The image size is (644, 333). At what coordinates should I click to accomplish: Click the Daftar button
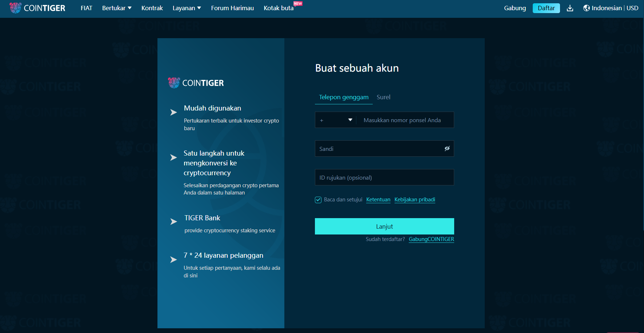pyautogui.click(x=546, y=8)
